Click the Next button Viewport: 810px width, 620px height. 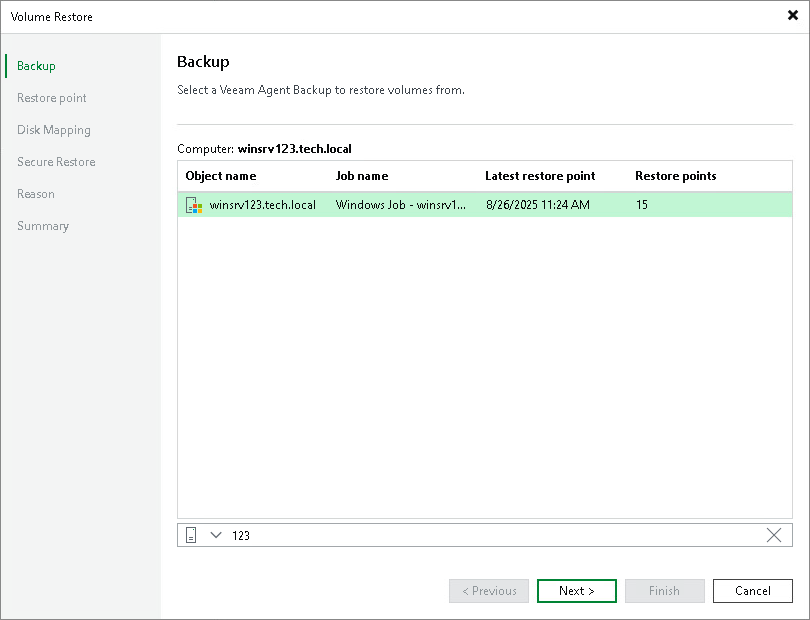pyautogui.click(x=577, y=591)
